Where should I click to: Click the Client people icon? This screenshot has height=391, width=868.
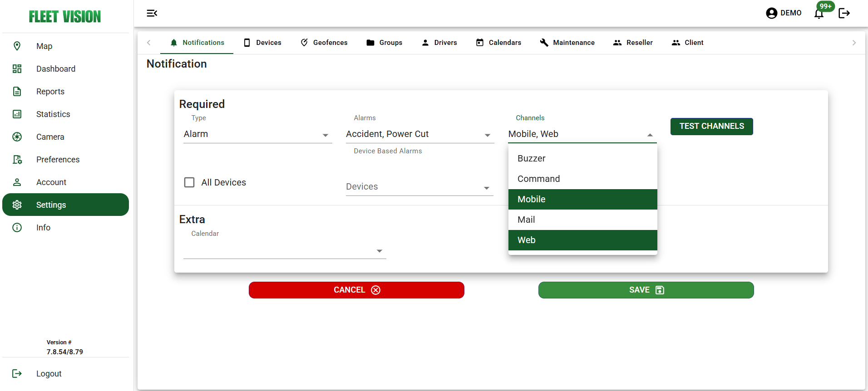676,43
